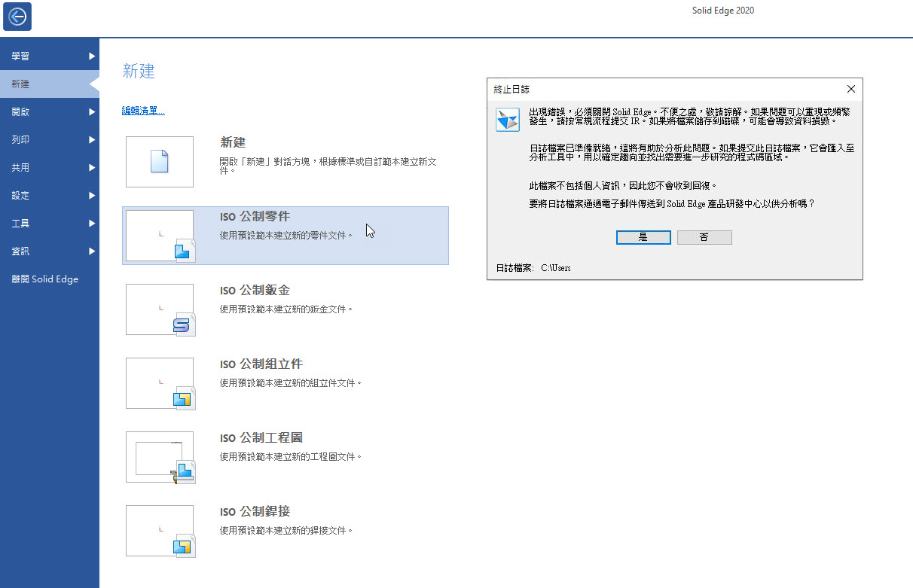Open the 工具 menu item
Viewport: 913px width, 588px height.
[50, 224]
